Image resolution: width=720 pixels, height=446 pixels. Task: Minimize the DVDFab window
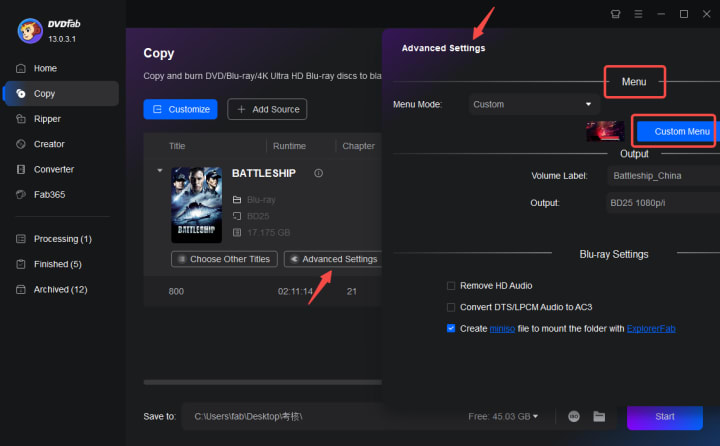point(661,14)
